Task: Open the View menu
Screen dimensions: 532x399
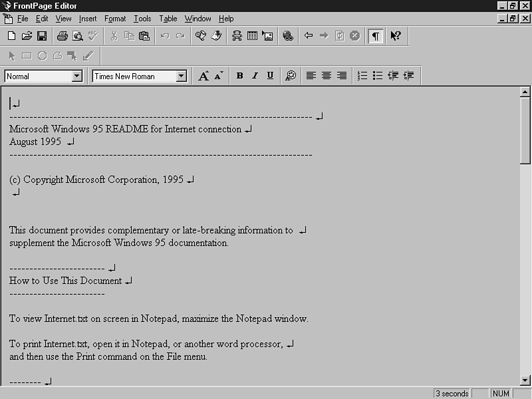Action: [x=63, y=19]
